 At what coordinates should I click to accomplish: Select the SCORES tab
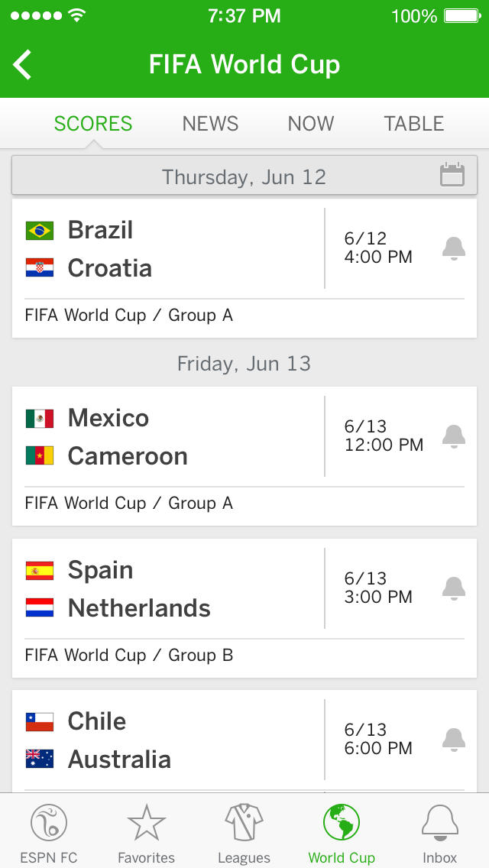pos(93,124)
